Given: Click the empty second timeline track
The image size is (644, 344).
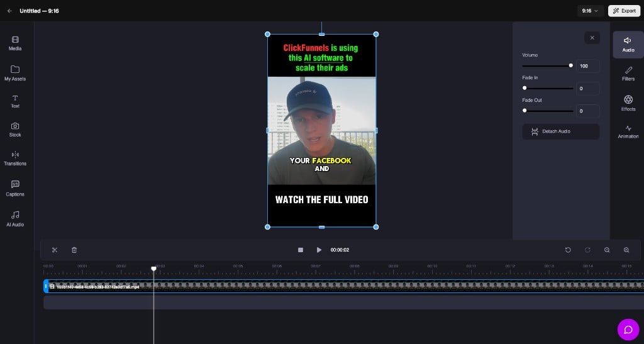Looking at the screenshot, I should tap(343, 302).
